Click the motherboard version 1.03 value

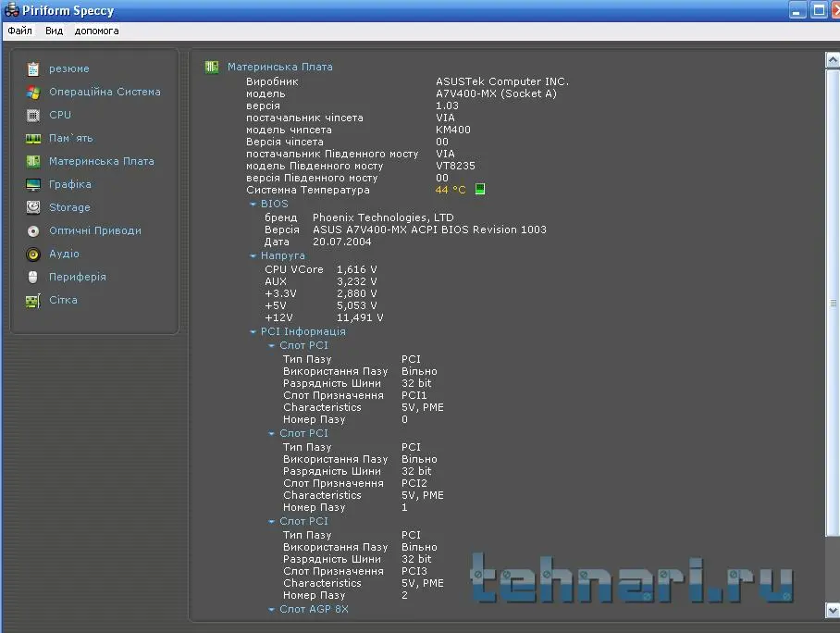pyautogui.click(x=447, y=105)
